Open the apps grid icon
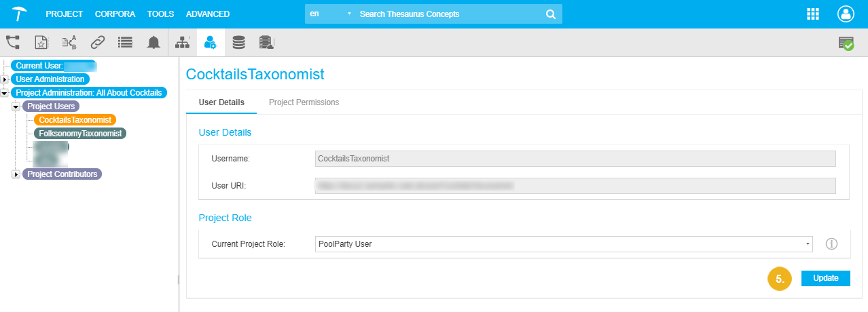Image resolution: width=868 pixels, height=312 pixels. [812, 14]
